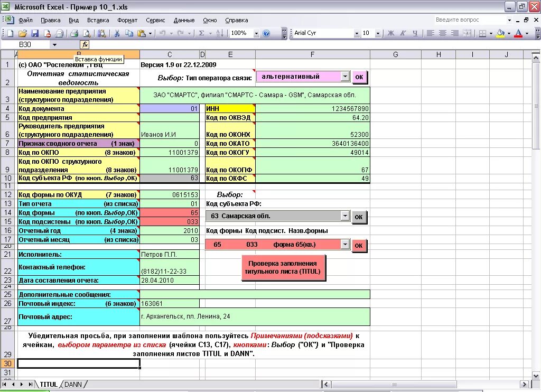This screenshot has width=541, height=392.
Task: Open the Данные menu
Action: [184, 21]
